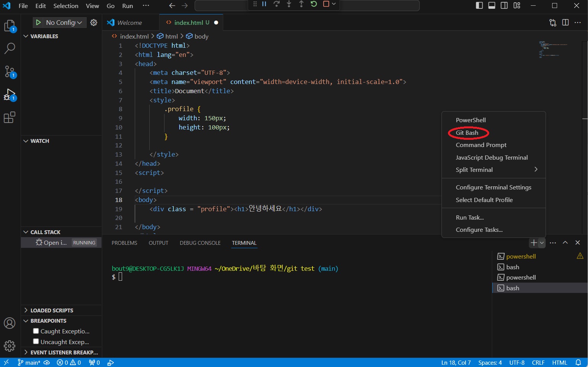The width and height of the screenshot is (588, 367).
Task: Click Step Out in debug toolbar
Action: pyautogui.click(x=301, y=4)
